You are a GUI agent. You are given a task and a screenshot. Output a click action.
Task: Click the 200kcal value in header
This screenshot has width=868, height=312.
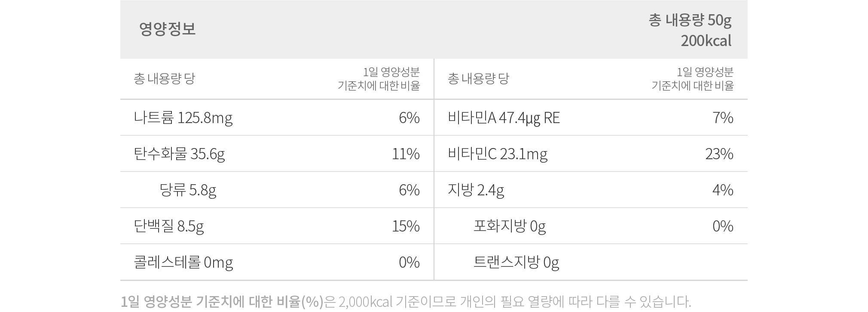tap(706, 41)
